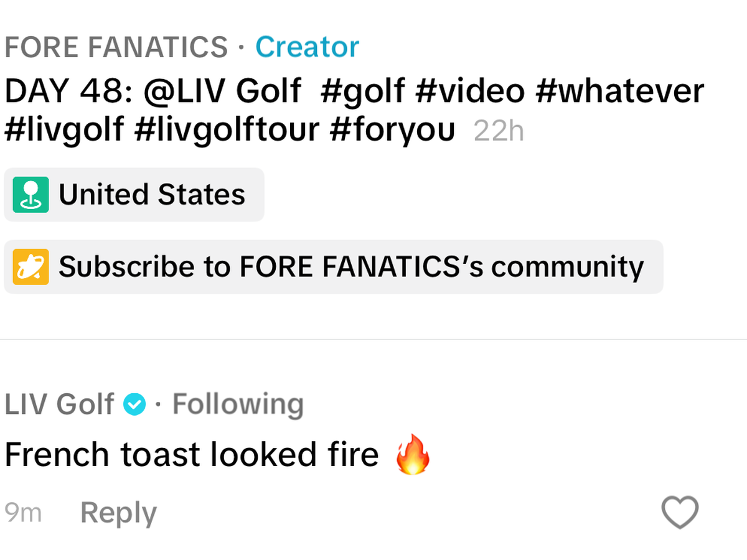This screenshot has height=560, width=747.
Task: Open the #livgolftour hashtag
Action: point(226,130)
